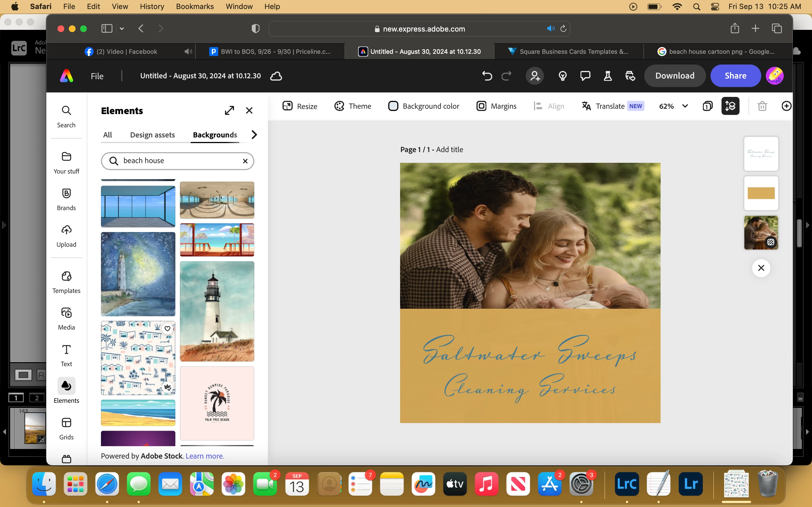Toggle the layers stack view button
812x507 pixels.
pos(730,106)
